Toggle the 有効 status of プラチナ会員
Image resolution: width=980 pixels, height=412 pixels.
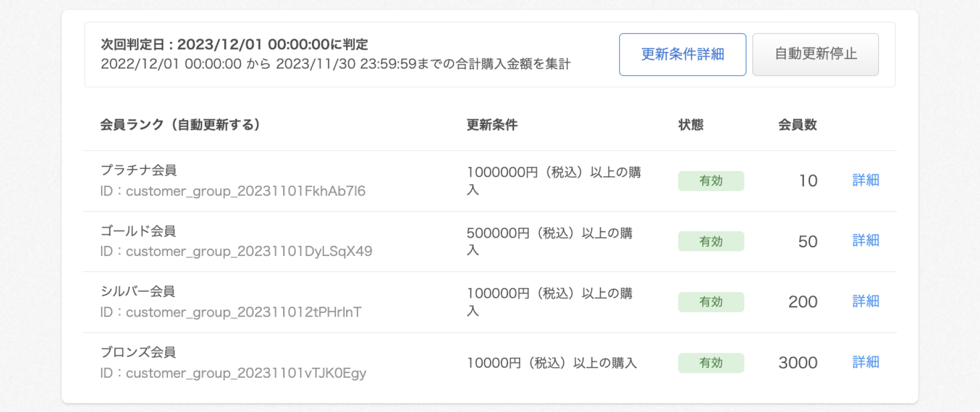click(711, 181)
